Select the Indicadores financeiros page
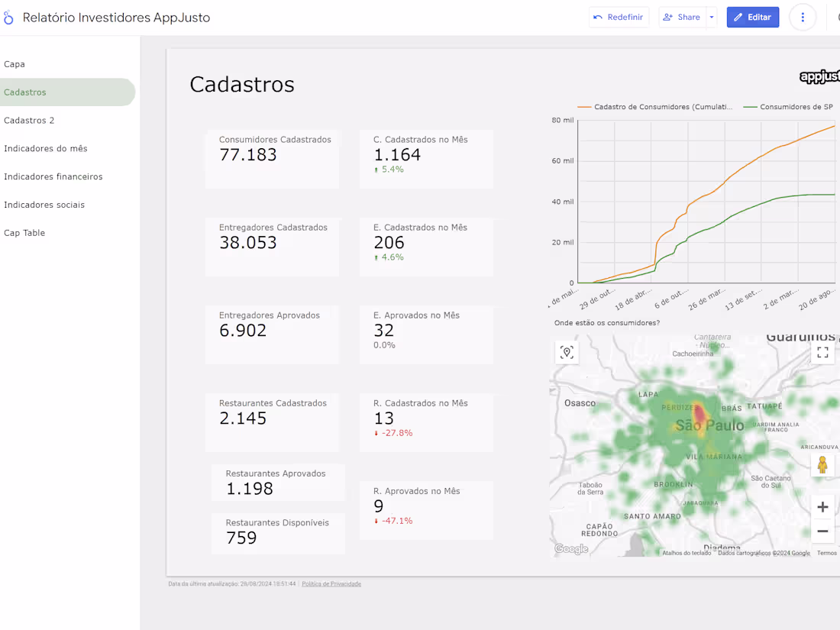The height and width of the screenshot is (630, 840). click(x=53, y=176)
